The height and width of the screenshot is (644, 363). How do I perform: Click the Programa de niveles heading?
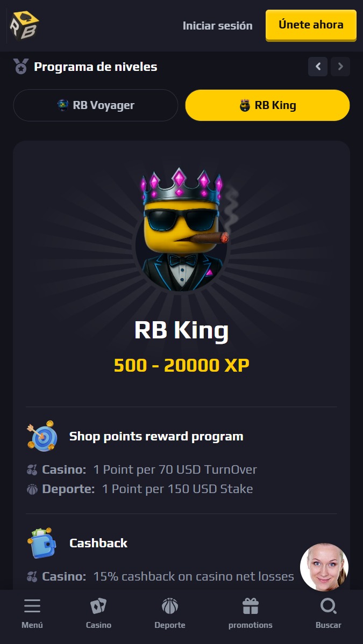pyautogui.click(x=95, y=67)
